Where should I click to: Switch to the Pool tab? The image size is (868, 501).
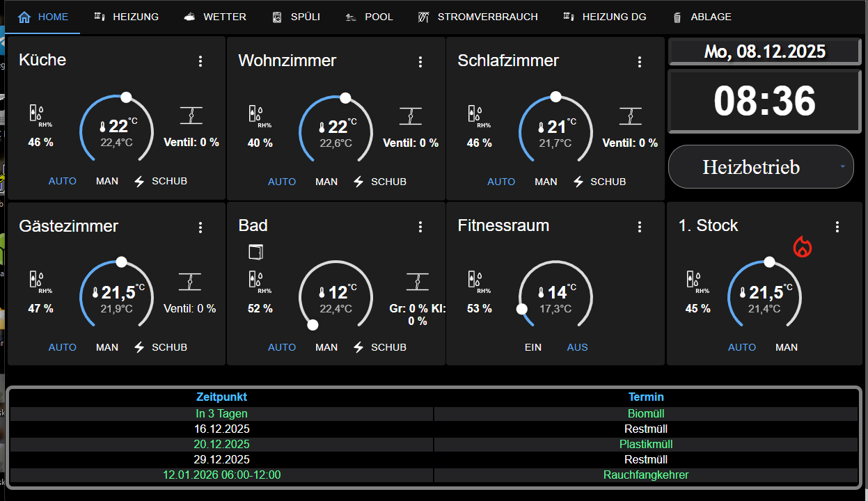370,17
